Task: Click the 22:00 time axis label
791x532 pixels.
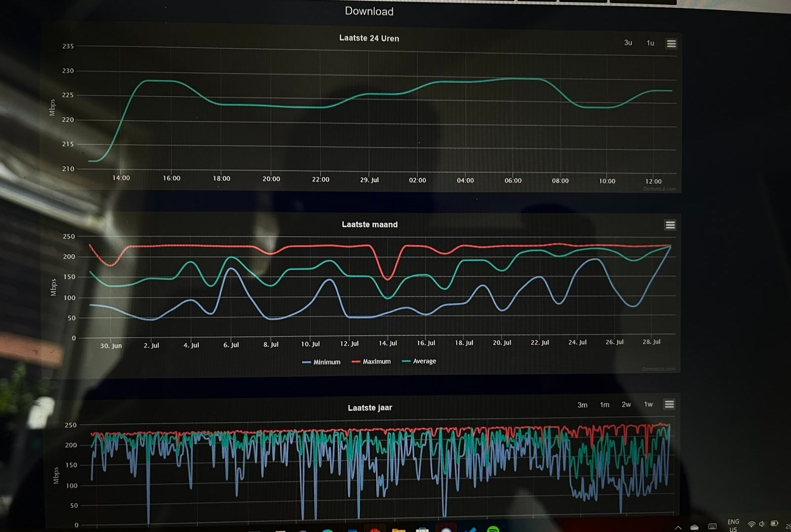Action: pyautogui.click(x=320, y=179)
